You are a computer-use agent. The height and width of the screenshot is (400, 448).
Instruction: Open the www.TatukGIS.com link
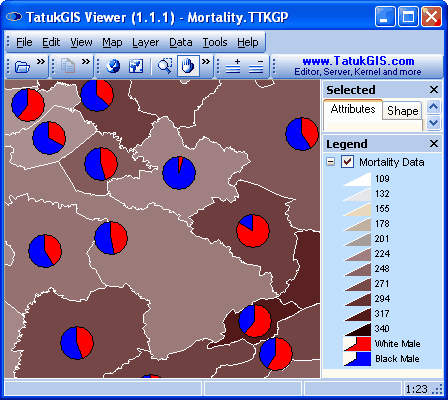[x=358, y=61]
